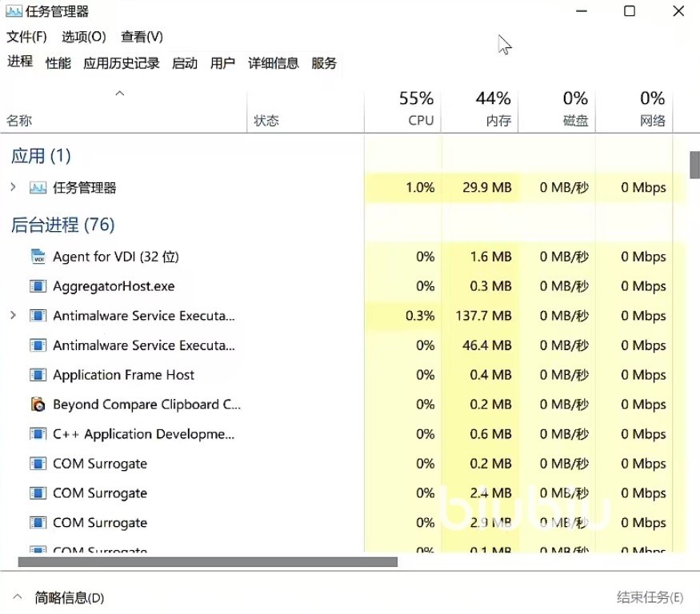Switch to the 性能 tab

click(x=58, y=63)
